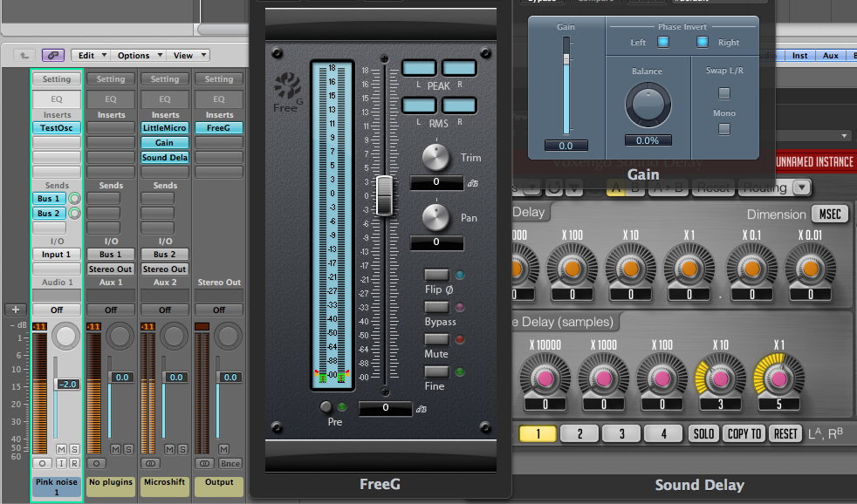857x504 pixels.
Task: Click the FreeG main gain fader handle
Action: (x=385, y=195)
